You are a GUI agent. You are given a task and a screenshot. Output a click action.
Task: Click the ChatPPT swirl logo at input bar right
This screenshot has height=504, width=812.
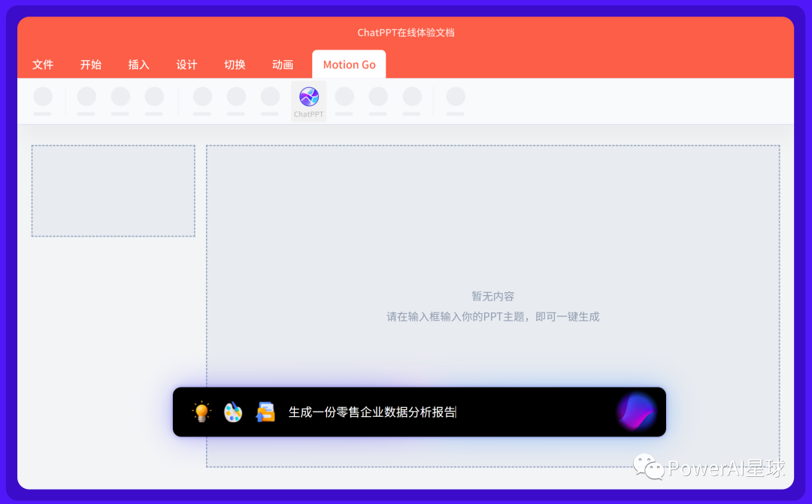(x=637, y=412)
